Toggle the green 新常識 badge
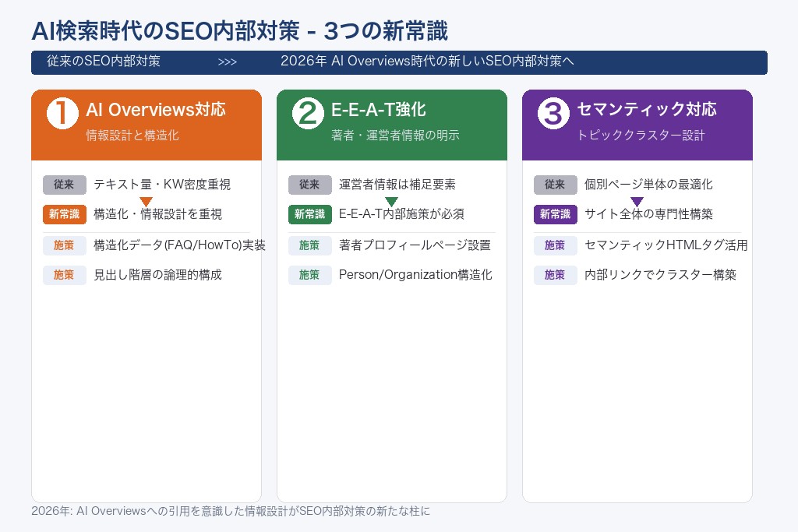This screenshot has width=798, height=532. 309,214
